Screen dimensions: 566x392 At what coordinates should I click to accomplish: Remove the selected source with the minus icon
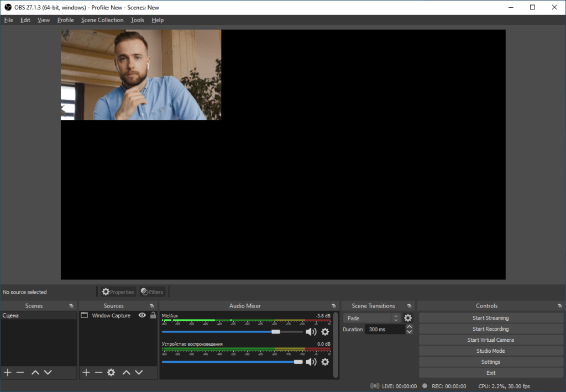[98, 372]
